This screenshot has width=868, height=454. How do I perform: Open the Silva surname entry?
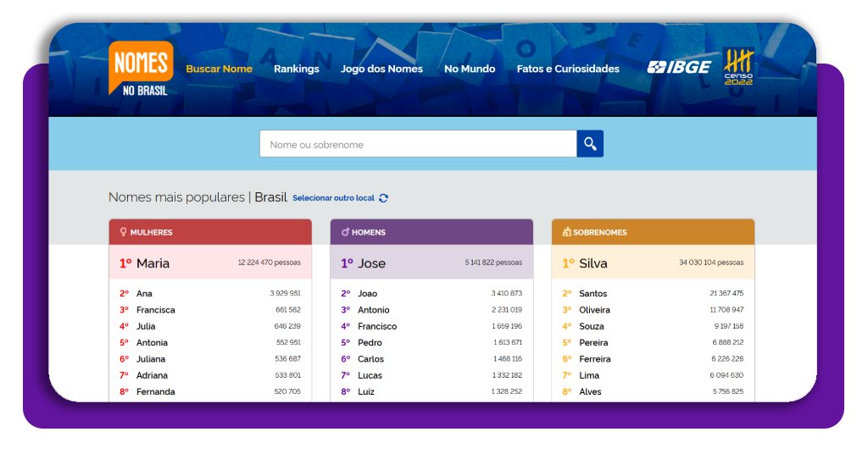click(593, 263)
